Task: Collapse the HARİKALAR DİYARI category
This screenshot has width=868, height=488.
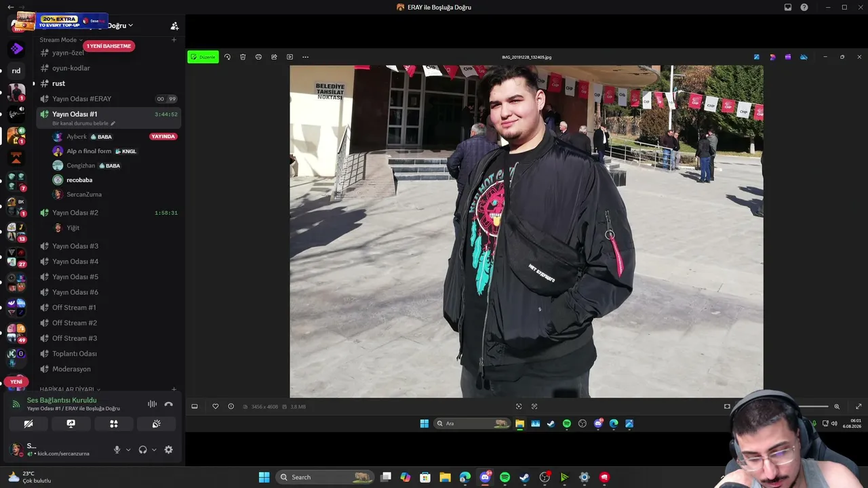Action: 70,390
